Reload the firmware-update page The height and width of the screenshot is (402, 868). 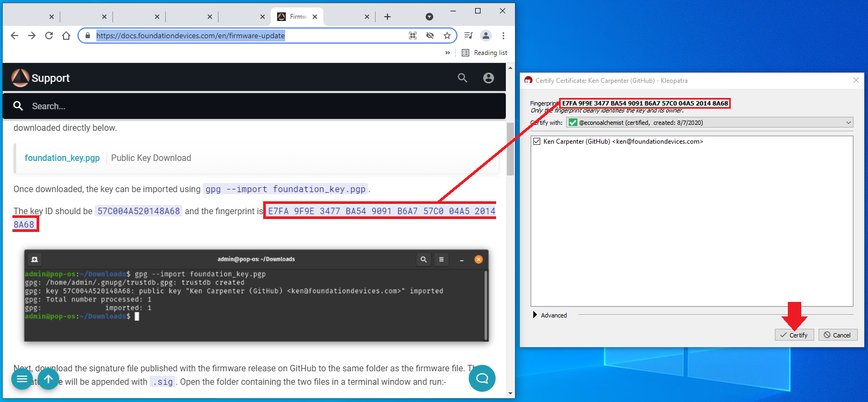pyautogui.click(x=49, y=36)
